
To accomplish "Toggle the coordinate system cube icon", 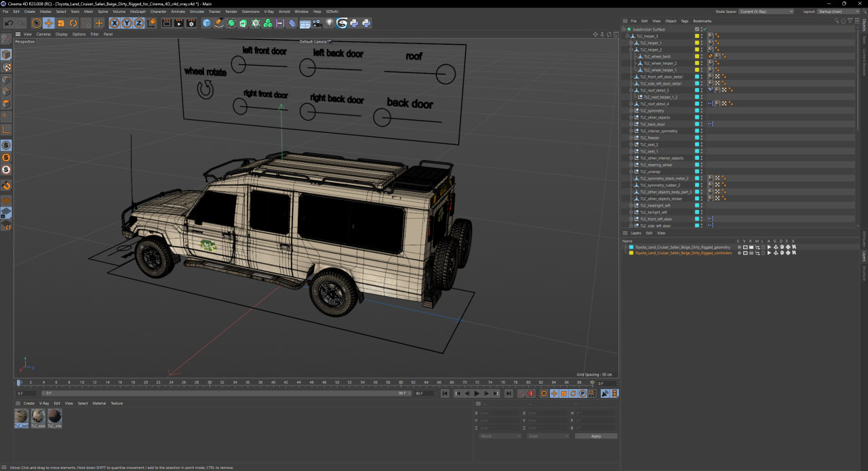I will pos(152,23).
